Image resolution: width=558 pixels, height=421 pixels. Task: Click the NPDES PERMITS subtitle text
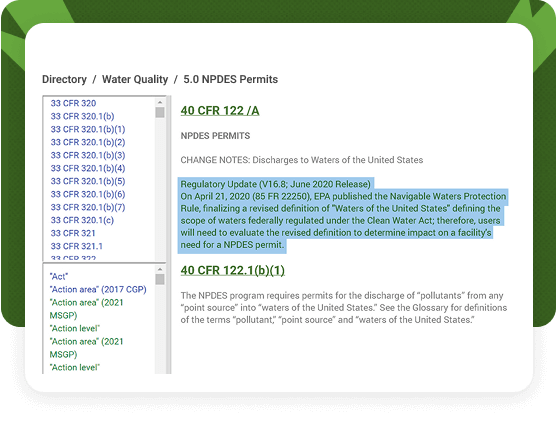215,136
